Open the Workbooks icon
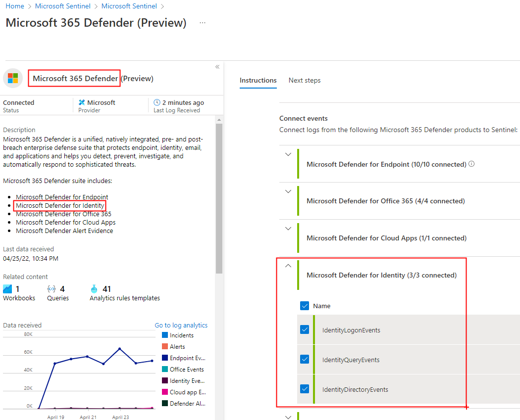 7,289
